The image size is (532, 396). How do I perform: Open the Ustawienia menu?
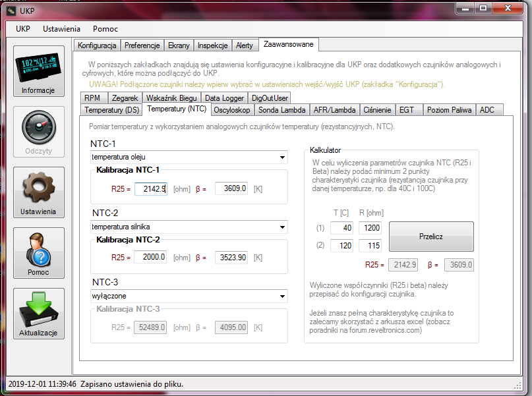(x=61, y=29)
